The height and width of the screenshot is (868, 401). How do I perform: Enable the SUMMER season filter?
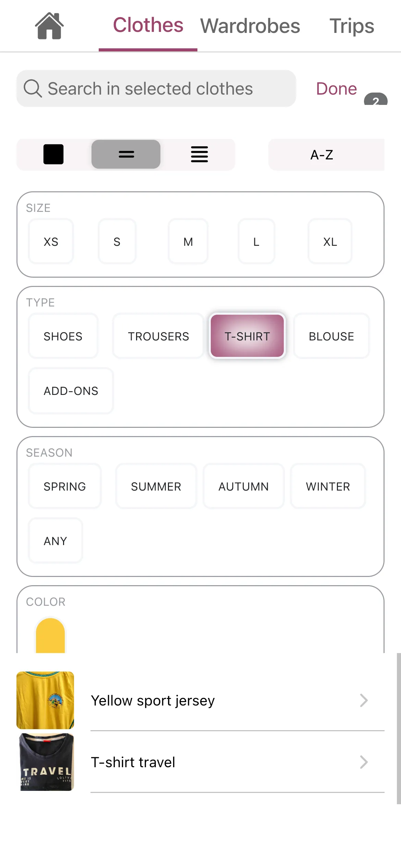pyautogui.click(x=156, y=486)
